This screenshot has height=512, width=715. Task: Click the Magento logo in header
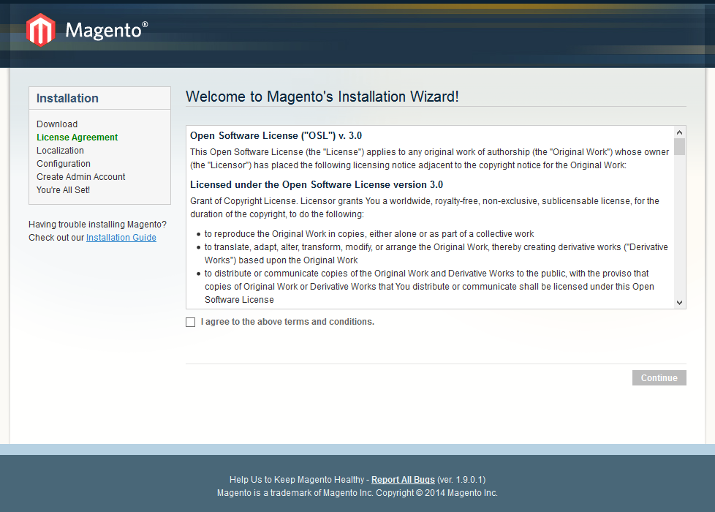87,30
